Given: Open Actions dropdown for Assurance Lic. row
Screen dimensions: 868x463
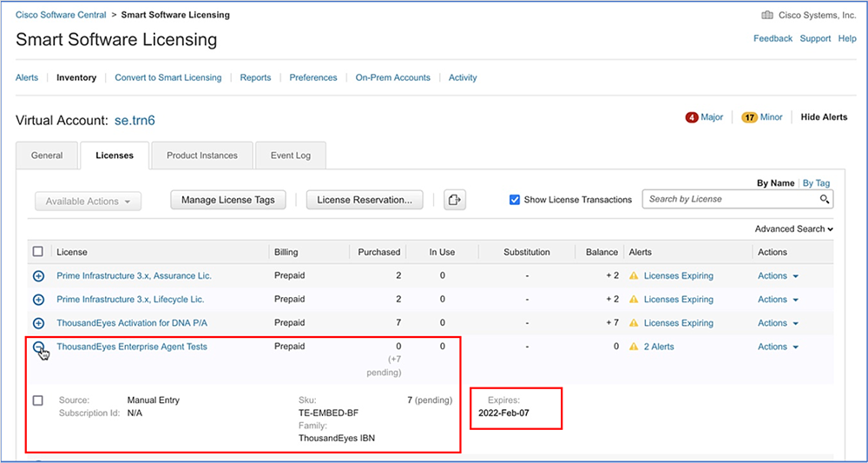Looking at the screenshot, I should coord(778,276).
